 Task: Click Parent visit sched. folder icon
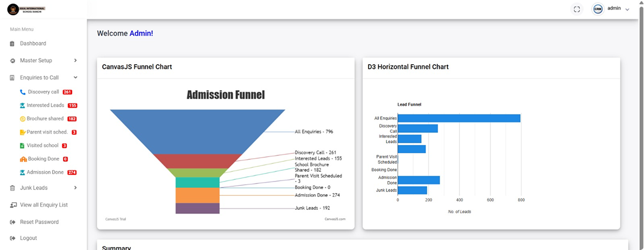pyautogui.click(x=22, y=132)
